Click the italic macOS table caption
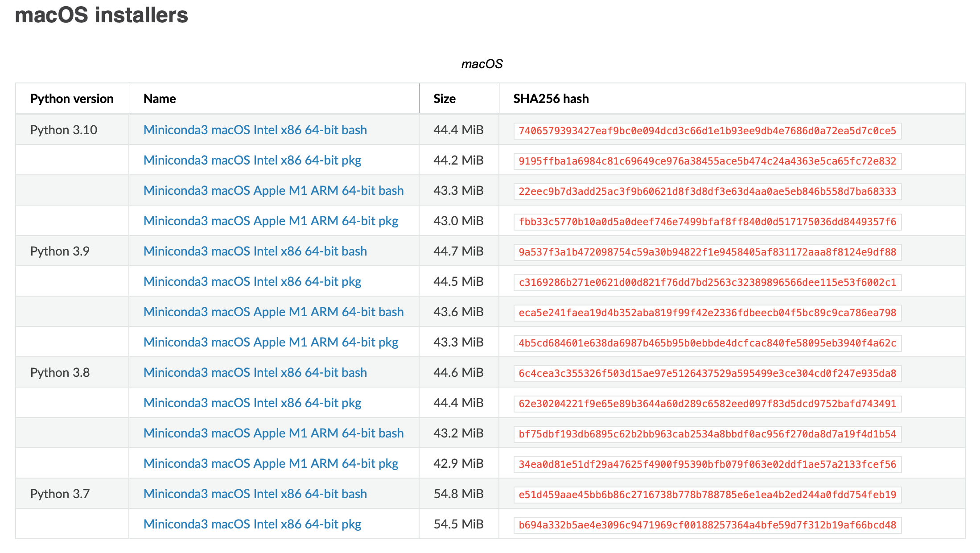Viewport: 980px width, 553px height. click(482, 64)
